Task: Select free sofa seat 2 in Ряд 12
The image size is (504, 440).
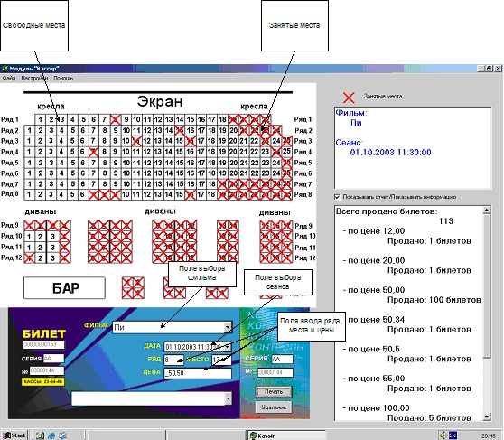Action: (x=40, y=258)
